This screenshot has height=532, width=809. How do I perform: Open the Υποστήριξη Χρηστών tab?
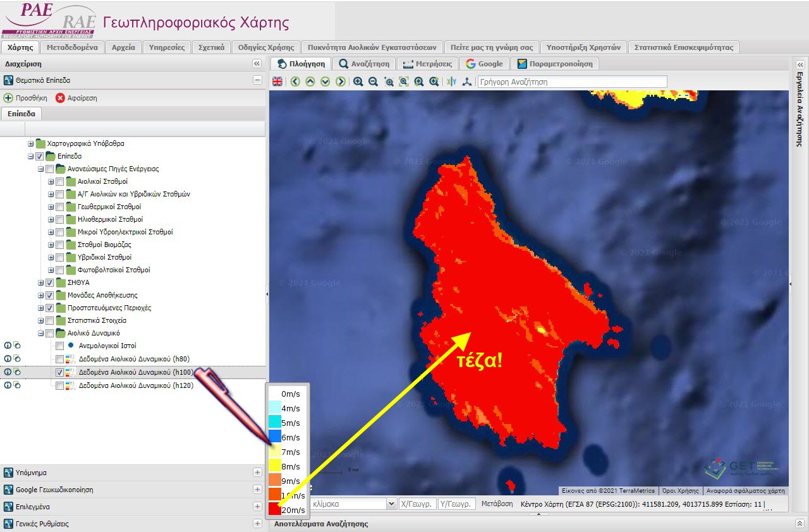pyautogui.click(x=583, y=47)
